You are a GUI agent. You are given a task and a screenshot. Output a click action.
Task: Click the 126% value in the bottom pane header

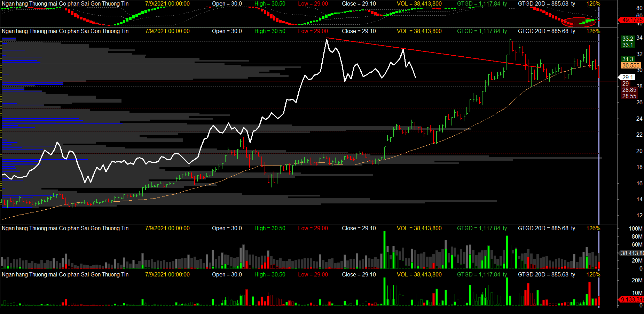click(x=593, y=275)
